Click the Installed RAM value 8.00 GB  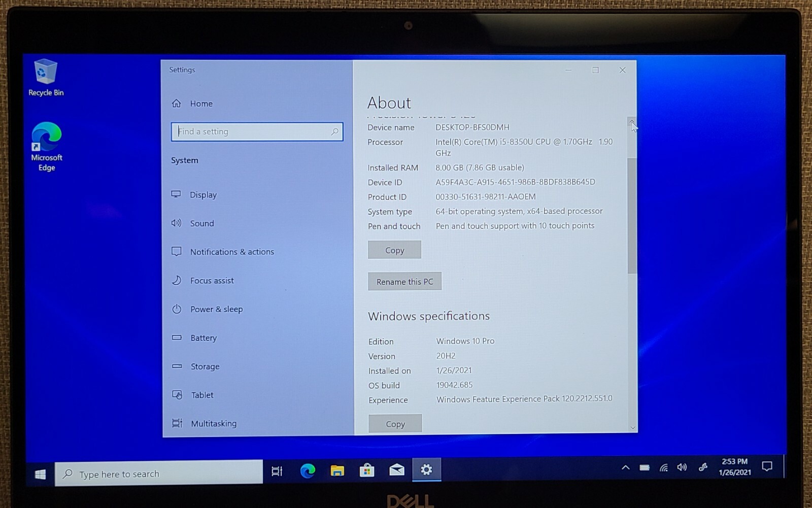(x=480, y=167)
